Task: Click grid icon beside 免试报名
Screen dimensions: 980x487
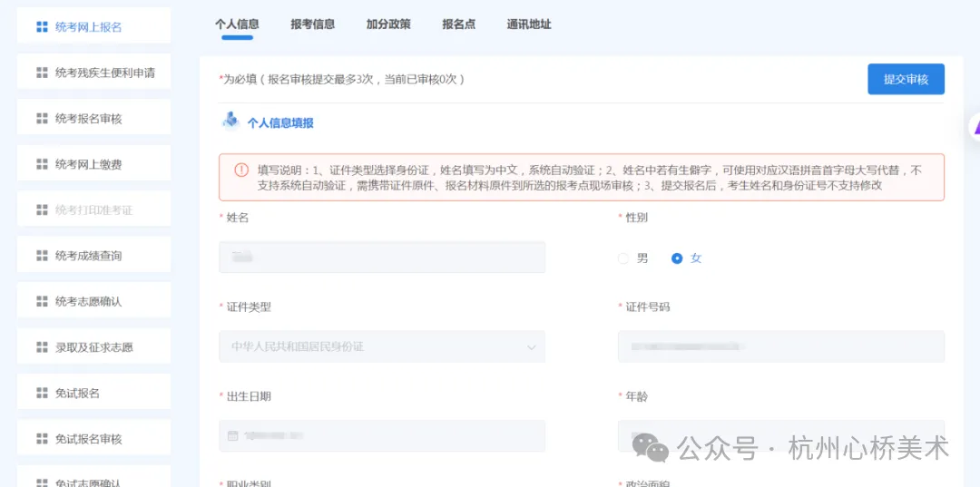Action: [42, 394]
